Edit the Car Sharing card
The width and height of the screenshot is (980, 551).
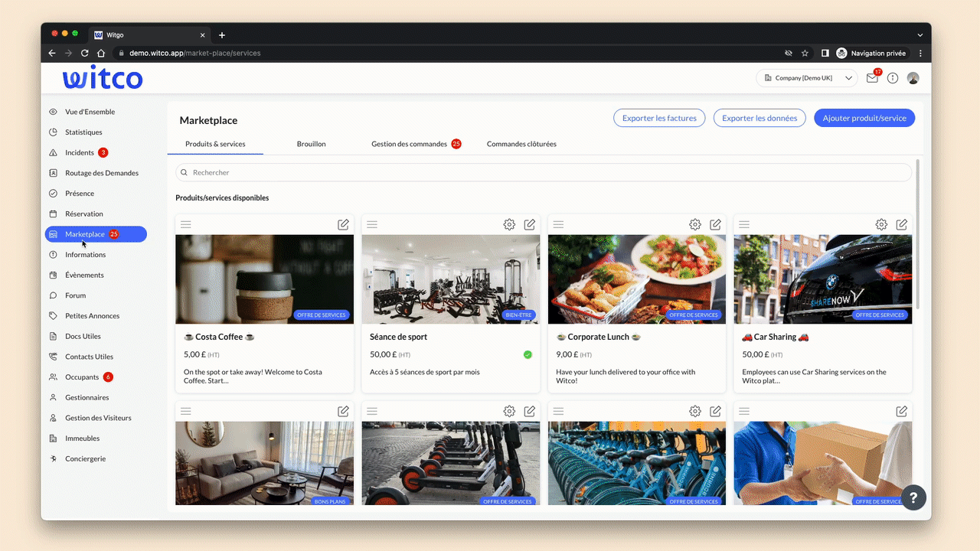(902, 224)
